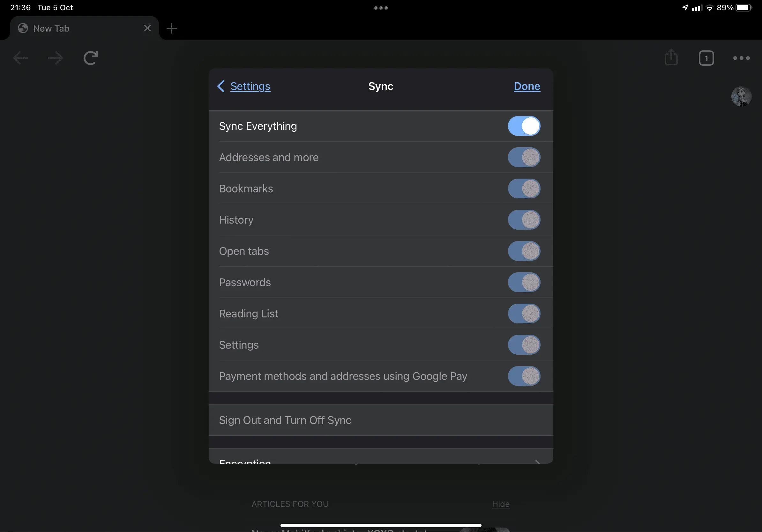
Task: Toggle the Passwords sync switch
Action: click(524, 282)
